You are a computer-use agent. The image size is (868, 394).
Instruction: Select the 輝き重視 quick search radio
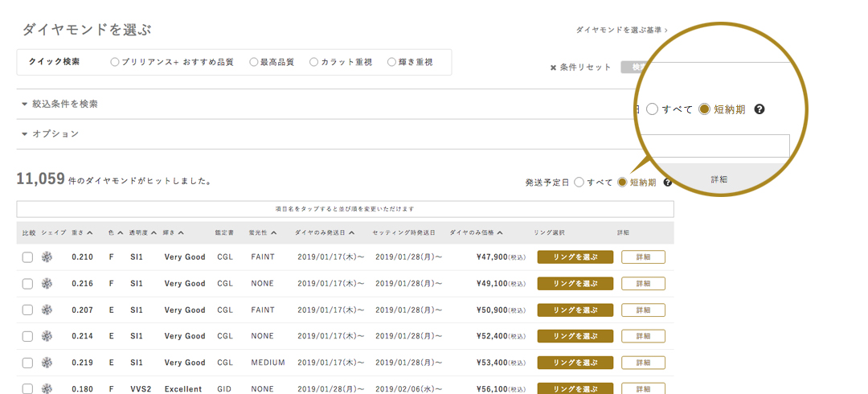click(392, 62)
